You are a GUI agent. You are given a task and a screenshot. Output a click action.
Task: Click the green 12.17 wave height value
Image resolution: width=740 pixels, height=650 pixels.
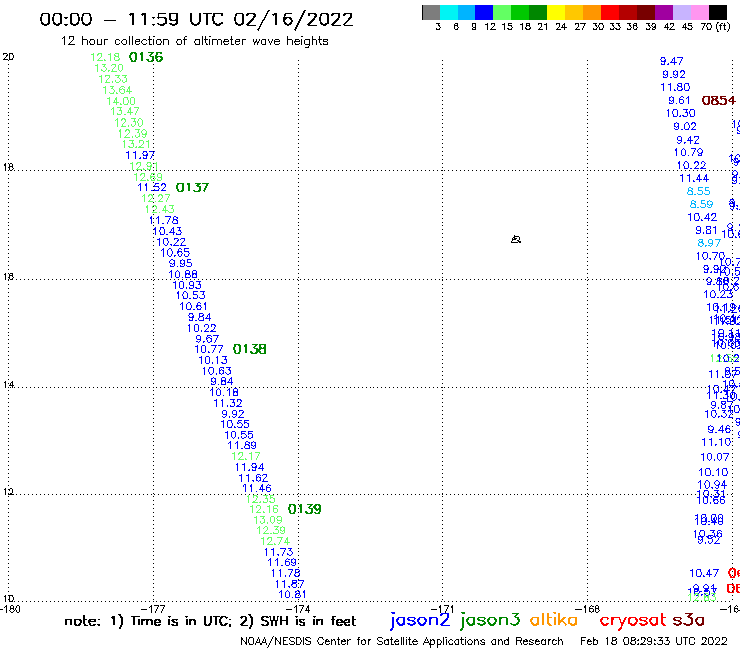coord(246,456)
